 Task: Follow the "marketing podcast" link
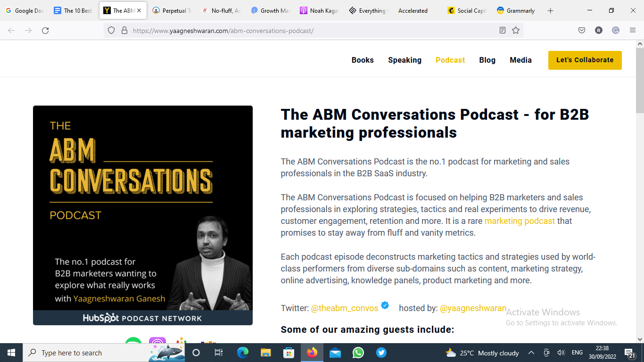pos(520,221)
